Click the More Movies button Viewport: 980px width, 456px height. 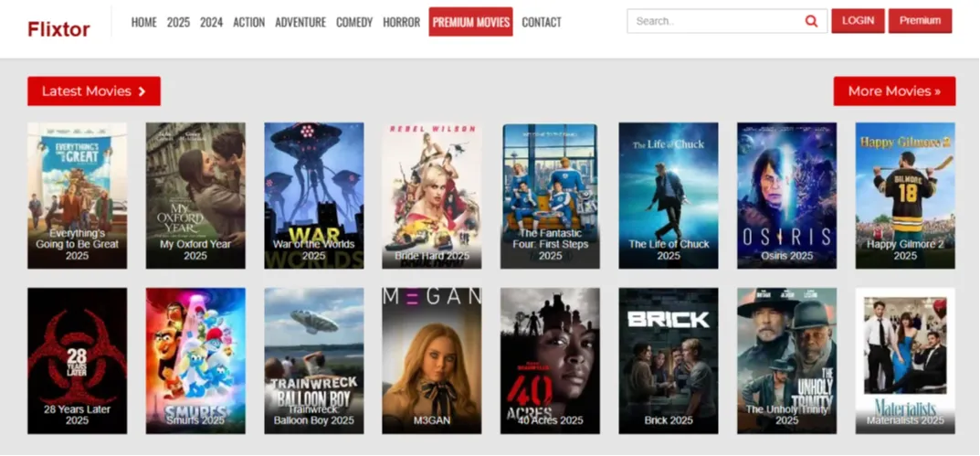(894, 91)
